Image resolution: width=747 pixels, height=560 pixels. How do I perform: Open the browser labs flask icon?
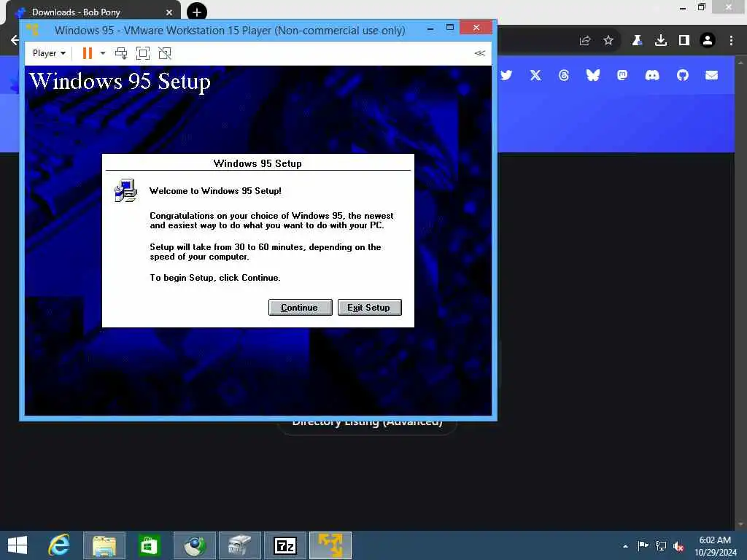click(x=637, y=41)
